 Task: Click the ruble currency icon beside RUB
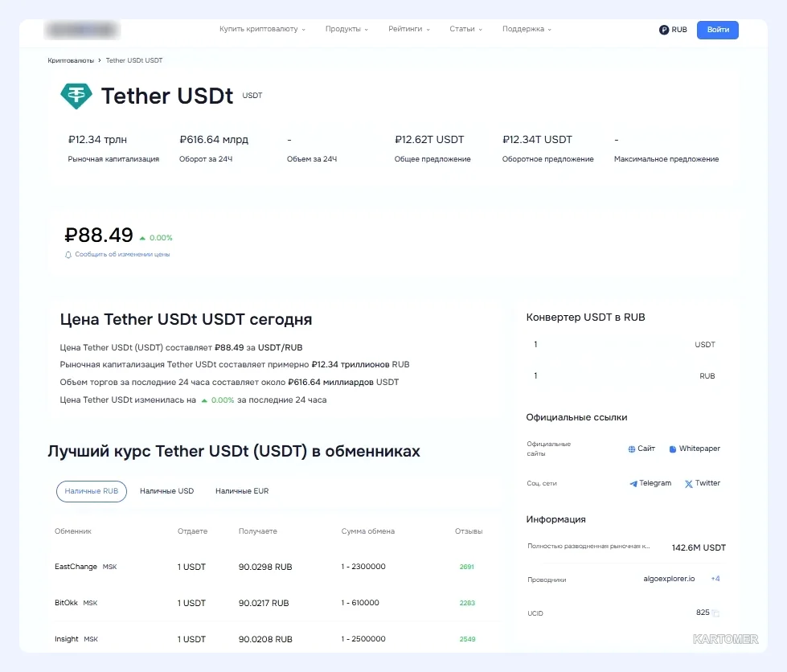point(664,30)
